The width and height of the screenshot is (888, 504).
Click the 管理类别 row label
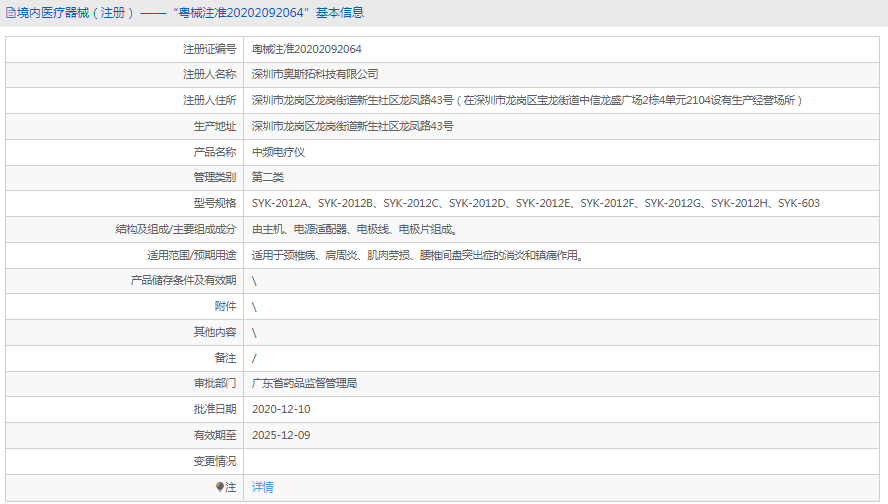(x=215, y=177)
